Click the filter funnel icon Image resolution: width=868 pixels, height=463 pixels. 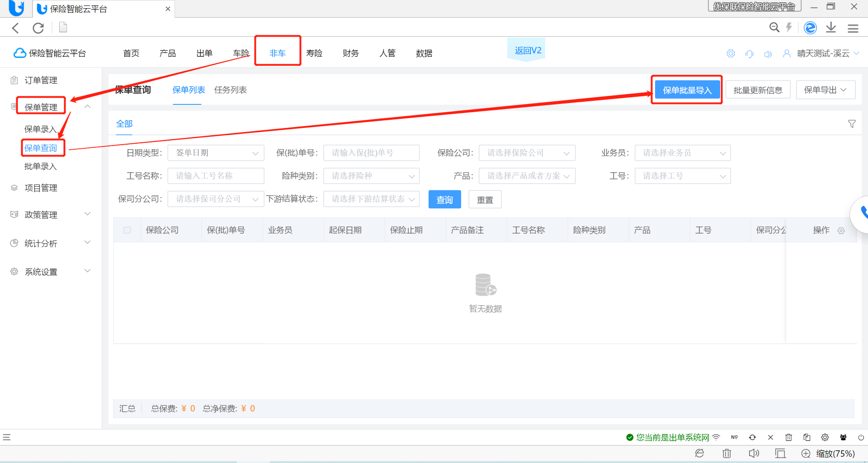852,124
